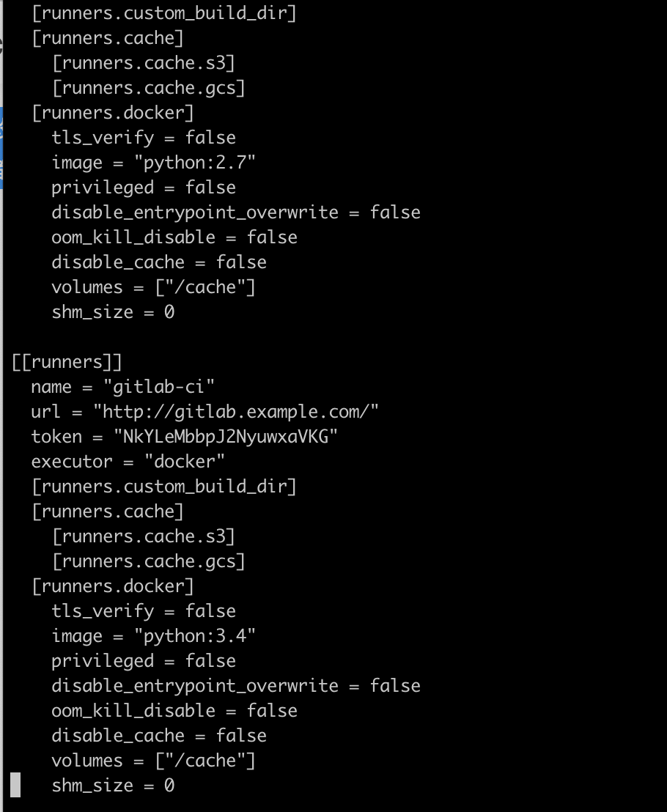The image size is (667, 812).
Task: Click the image "python:2.7" value
Action: coord(195,163)
